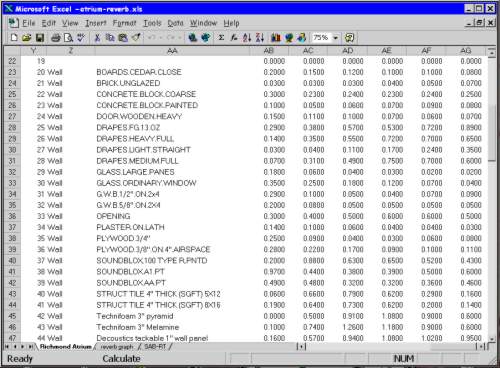Click the horizontal scrollbar right arrow
Image resolution: width=500 pixels, height=368 pixels.
481,347
